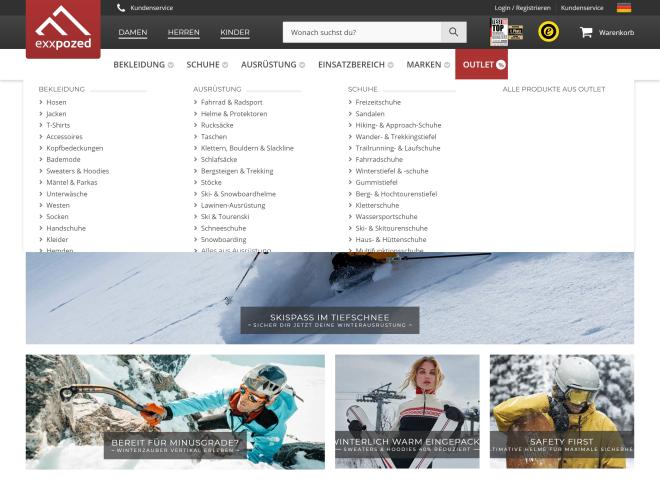
Task: Open Taschen category
Action: [214, 136]
